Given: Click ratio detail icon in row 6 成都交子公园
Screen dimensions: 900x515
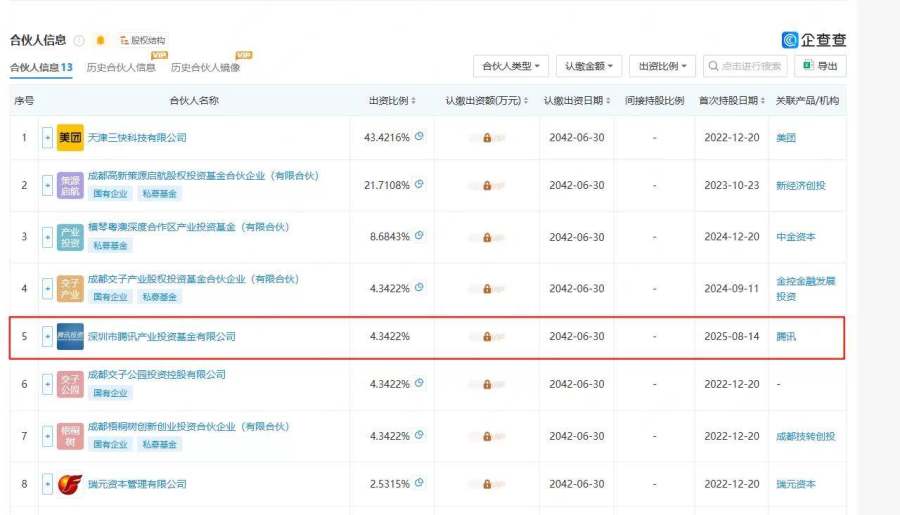Looking at the screenshot, I should coord(419,383).
